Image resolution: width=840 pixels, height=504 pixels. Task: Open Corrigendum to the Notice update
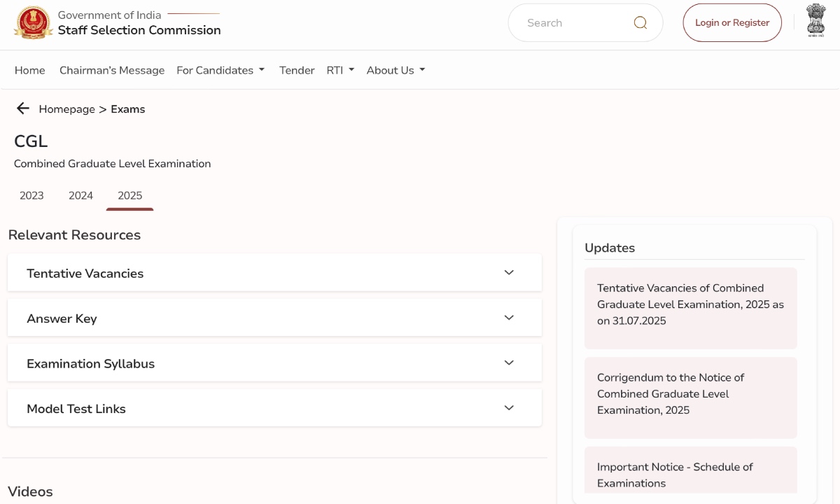(690, 398)
